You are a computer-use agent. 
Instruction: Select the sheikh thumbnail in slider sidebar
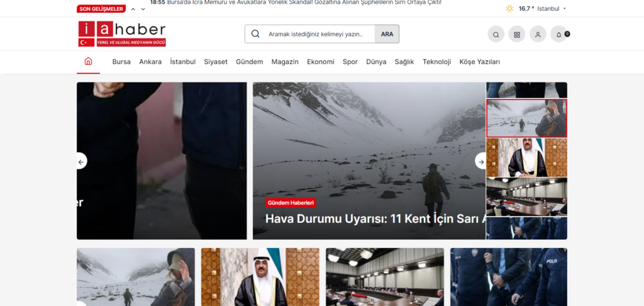pos(526,157)
